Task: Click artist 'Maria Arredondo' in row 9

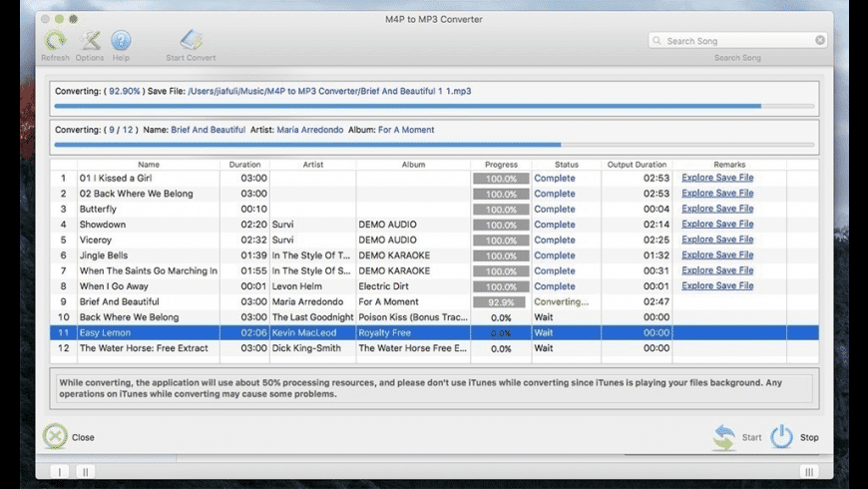Action: click(307, 301)
